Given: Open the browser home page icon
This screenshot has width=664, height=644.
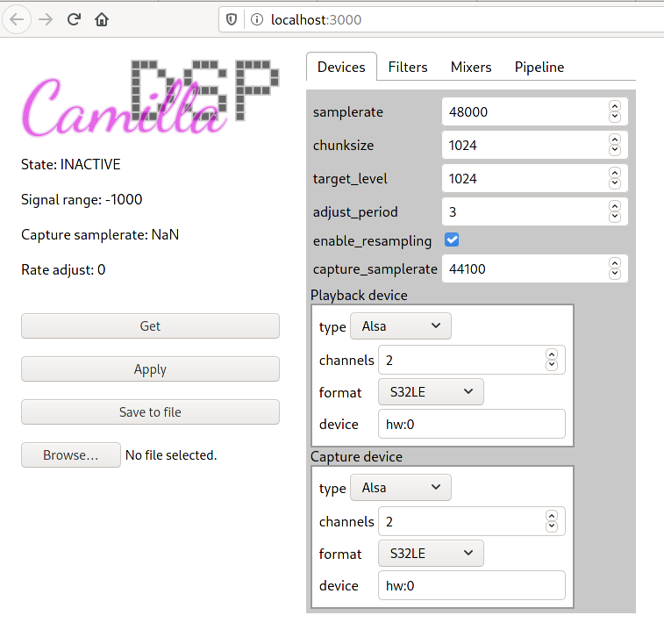Looking at the screenshot, I should (102, 19).
